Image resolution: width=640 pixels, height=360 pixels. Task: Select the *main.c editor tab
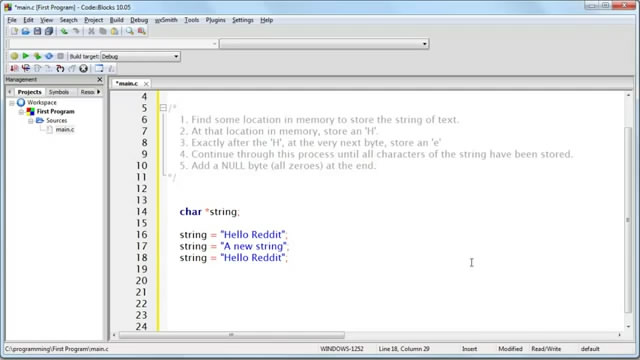point(127,83)
